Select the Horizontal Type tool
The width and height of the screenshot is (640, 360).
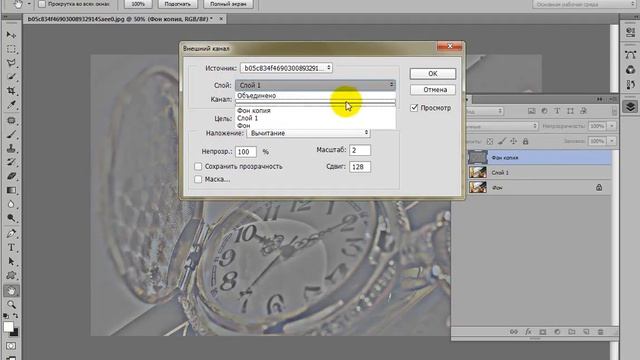[x=11, y=247]
